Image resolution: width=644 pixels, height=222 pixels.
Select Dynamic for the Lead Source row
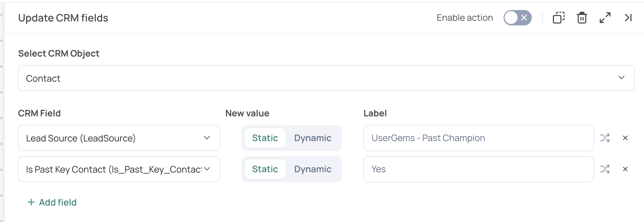tap(313, 138)
